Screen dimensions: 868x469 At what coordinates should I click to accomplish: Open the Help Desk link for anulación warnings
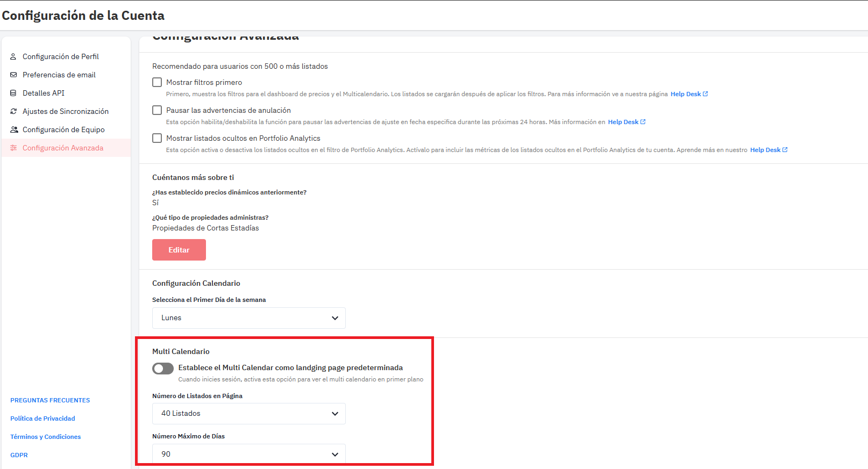(x=623, y=122)
